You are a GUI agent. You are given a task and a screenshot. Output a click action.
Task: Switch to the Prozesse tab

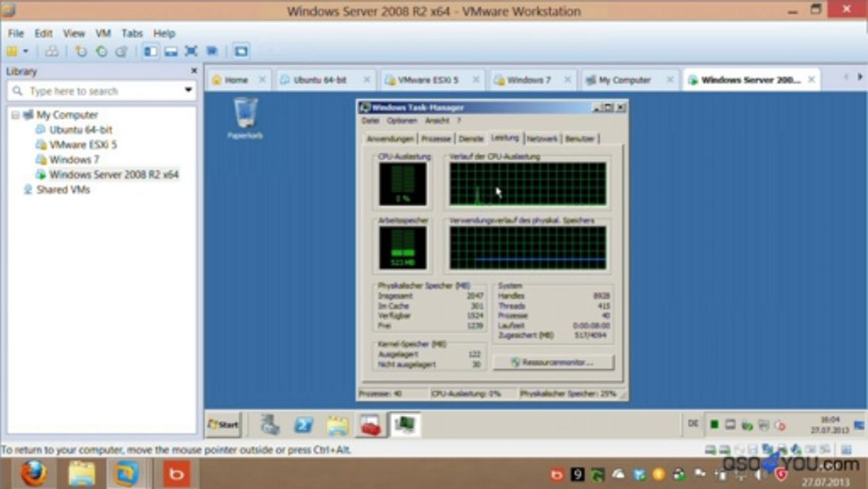tap(436, 139)
